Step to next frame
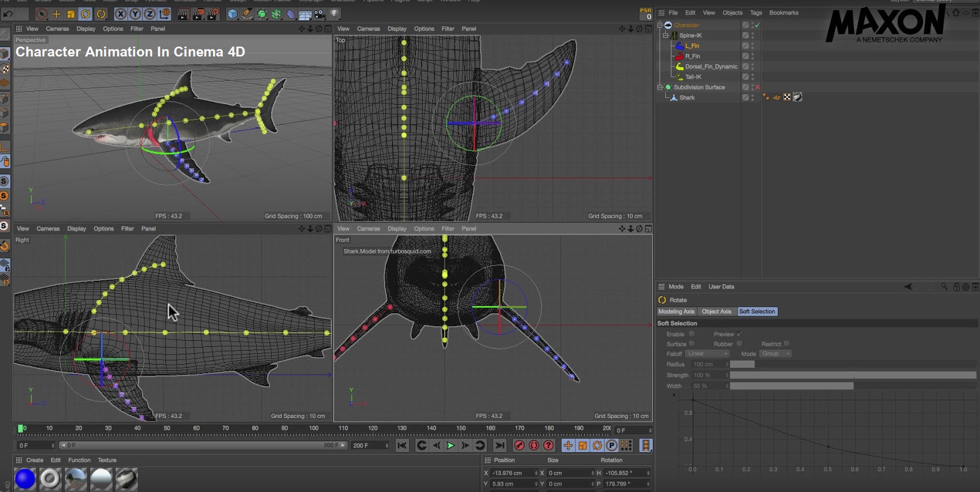The height and width of the screenshot is (492, 980). [466, 445]
